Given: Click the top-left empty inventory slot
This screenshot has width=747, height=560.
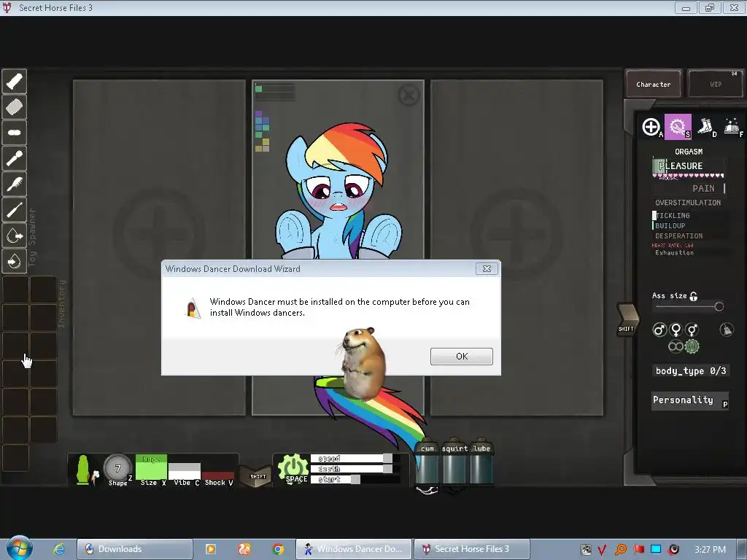Looking at the screenshot, I should (x=16, y=289).
